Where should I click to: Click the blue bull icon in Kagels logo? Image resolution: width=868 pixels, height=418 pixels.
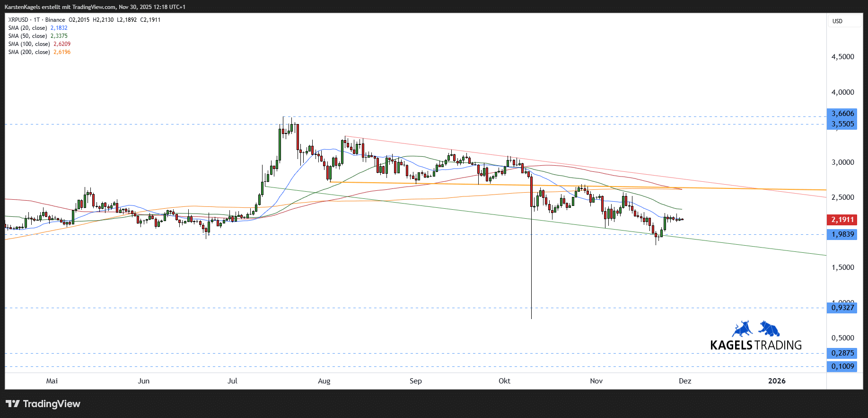pos(742,329)
